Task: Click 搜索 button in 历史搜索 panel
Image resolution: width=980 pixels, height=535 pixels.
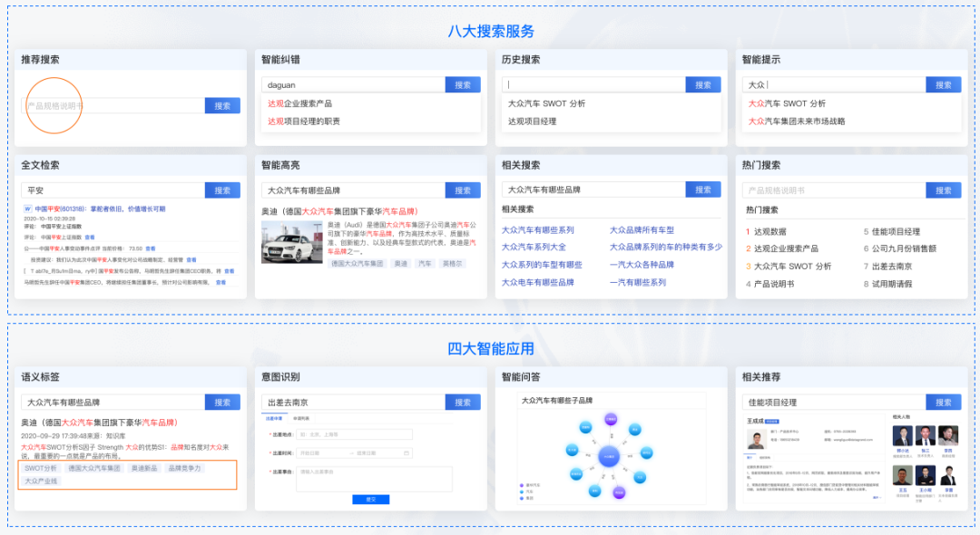Action: click(x=703, y=85)
